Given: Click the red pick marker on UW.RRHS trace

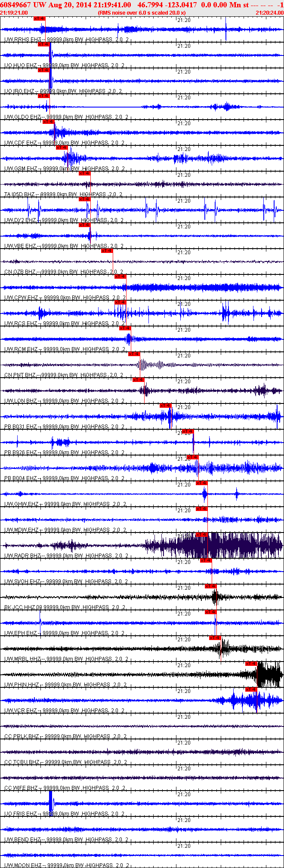Looking at the screenshot, I should click(39, 18).
